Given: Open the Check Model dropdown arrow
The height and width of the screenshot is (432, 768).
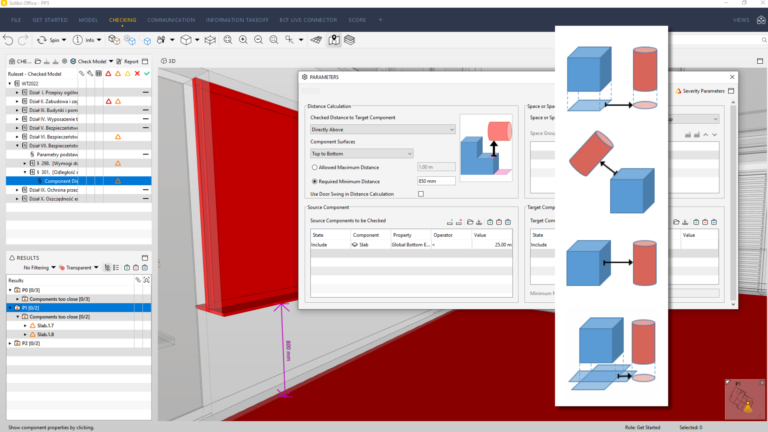Looking at the screenshot, I should tap(111, 61).
